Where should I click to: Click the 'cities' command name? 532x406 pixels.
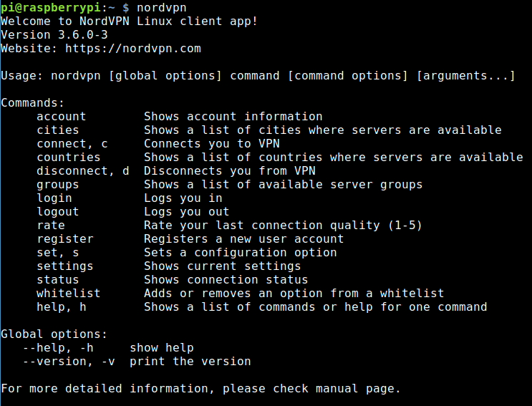[58, 130]
